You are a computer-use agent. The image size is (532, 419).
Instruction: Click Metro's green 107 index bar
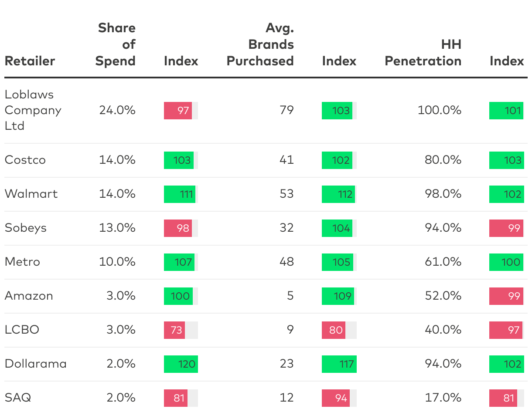click(x=179, y=262)
